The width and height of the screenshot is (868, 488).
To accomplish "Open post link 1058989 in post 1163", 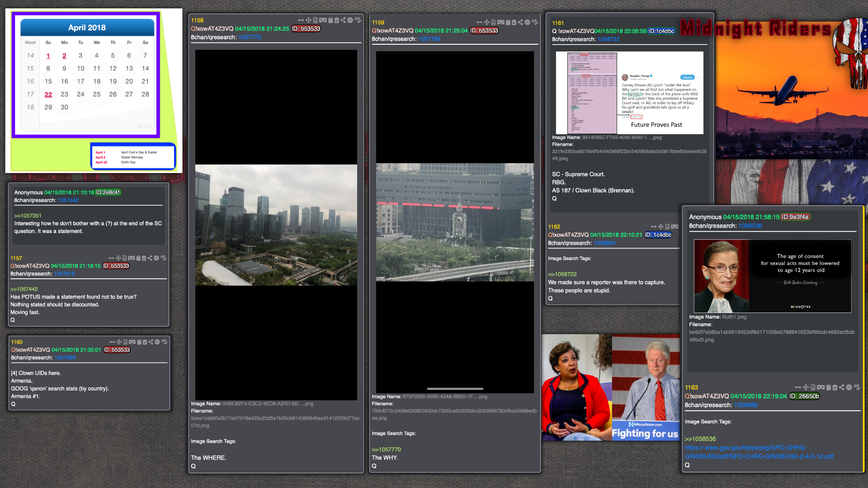I will [x=746, y=405].
